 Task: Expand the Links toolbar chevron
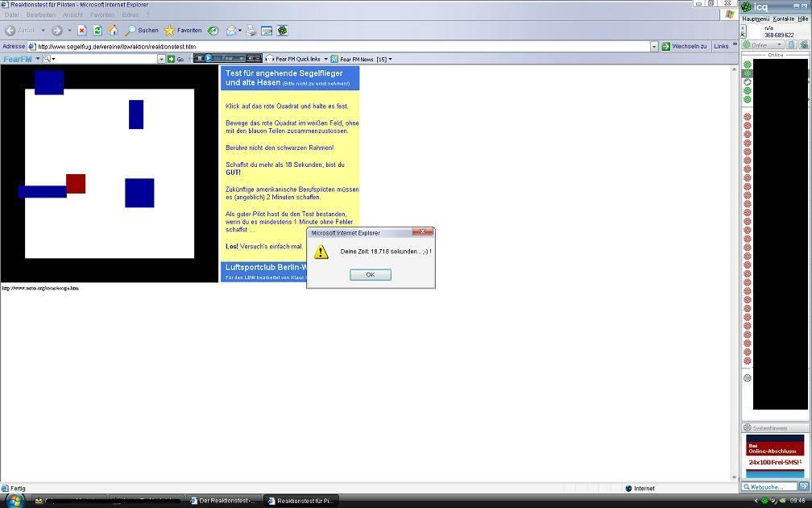(735, 44)
